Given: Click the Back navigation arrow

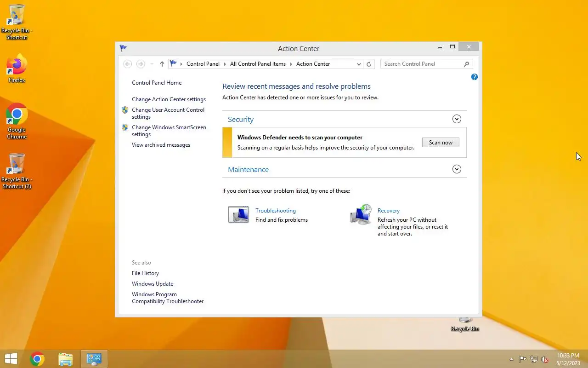Looking at the screenshot, I should [x=128, y=64].
